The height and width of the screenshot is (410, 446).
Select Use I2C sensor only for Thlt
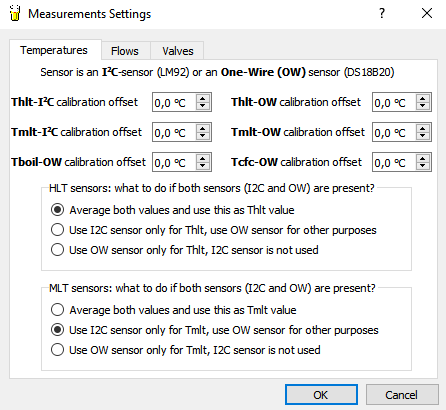(57, 230)
